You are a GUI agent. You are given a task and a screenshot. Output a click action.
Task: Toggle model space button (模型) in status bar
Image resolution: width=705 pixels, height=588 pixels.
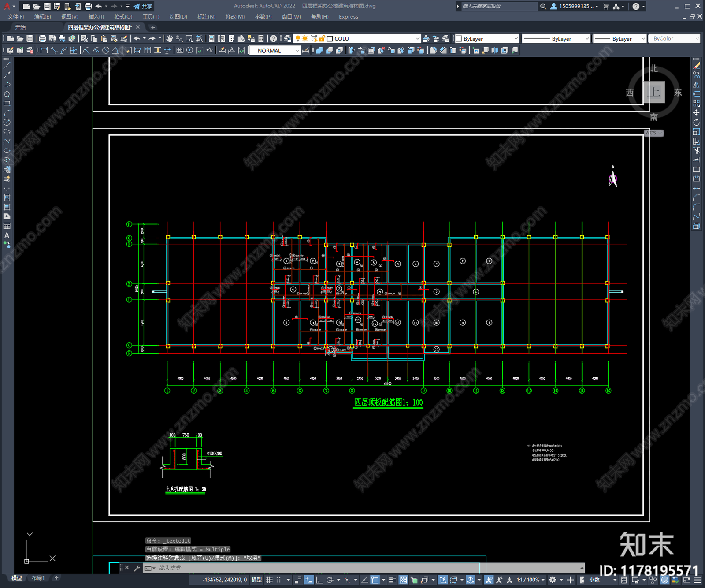(257, 580)
